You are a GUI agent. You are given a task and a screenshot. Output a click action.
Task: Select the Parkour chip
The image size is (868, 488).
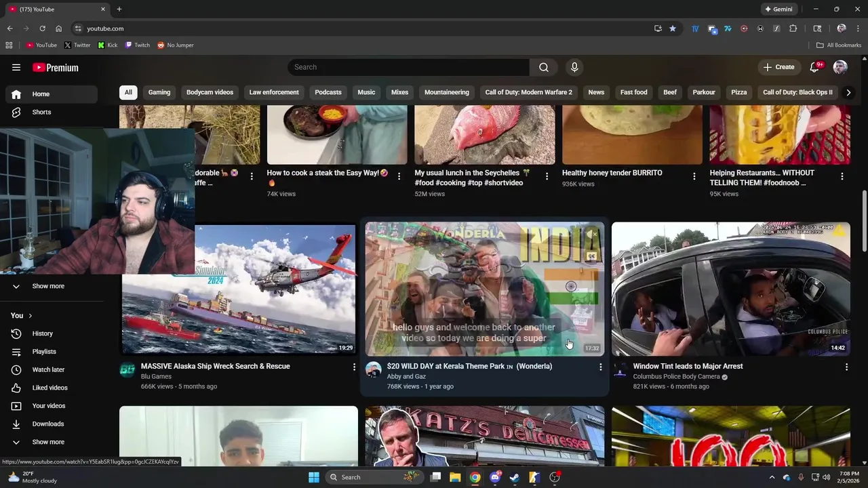coord(704,92)
